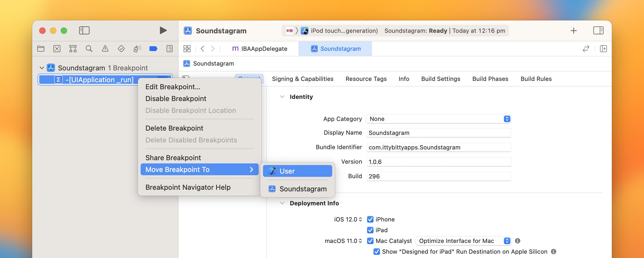Image resolution: width=644 pixels, height=258 pixels.
Task: Click the Bundle Identifier field
Action: tap(439, 147)
